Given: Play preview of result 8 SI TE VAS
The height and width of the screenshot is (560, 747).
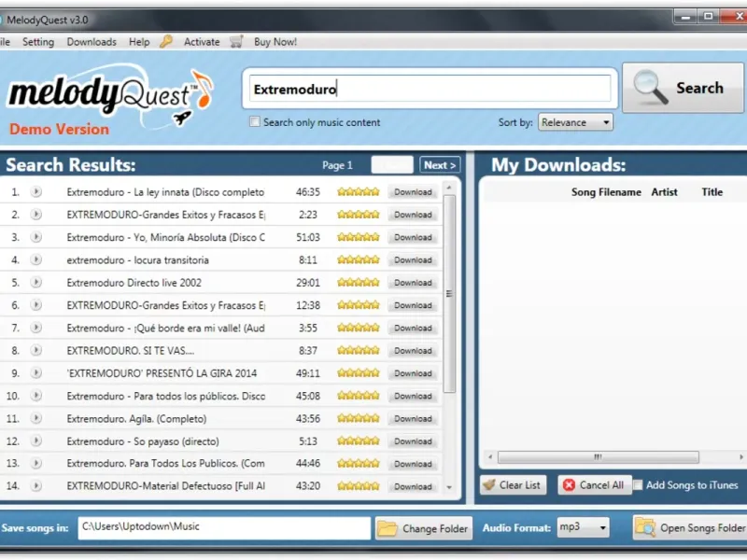Looking at the screenshot, I should tap(36, 351).
